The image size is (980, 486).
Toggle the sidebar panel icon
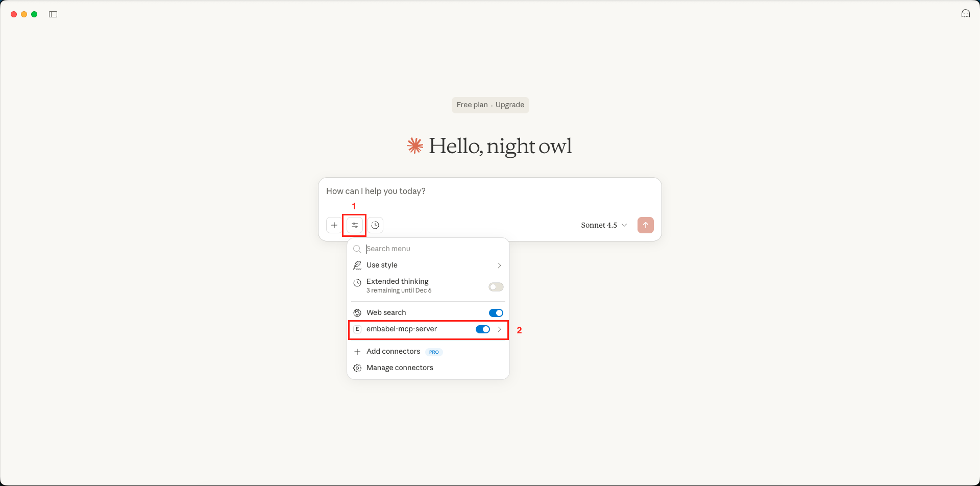(53, 14)
